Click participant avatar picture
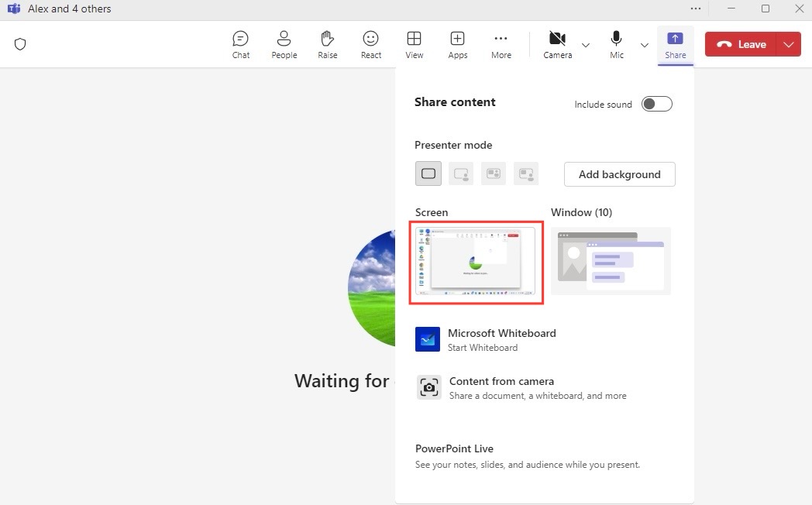The image size is (812, 505). [x=371, y=287]
